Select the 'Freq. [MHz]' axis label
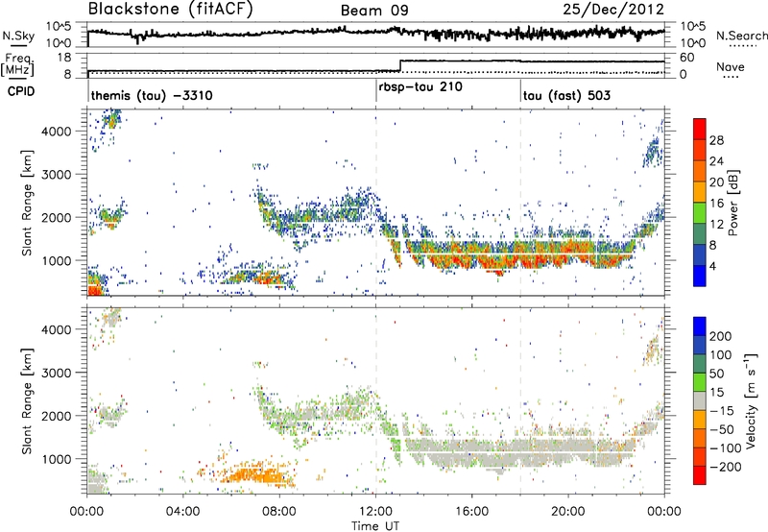Viewport: 768px width, 532px height. coord(18,65)
